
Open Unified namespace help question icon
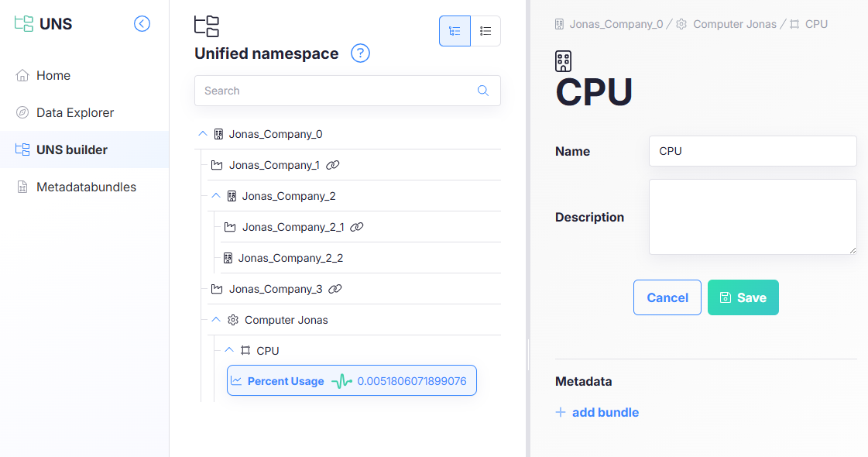[x=360, y=53]
